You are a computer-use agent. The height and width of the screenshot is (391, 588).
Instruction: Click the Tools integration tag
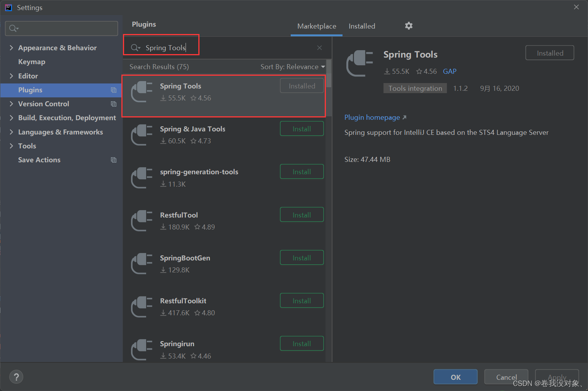(x=415, y=88)
